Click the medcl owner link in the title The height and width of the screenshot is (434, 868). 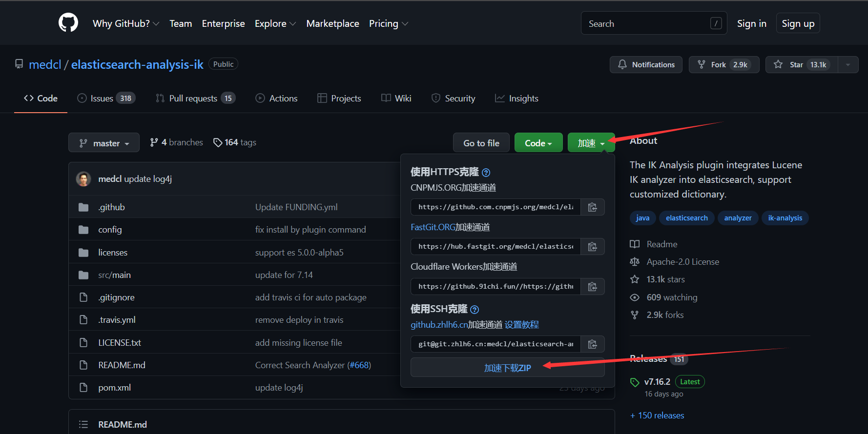tap(45, 64)
